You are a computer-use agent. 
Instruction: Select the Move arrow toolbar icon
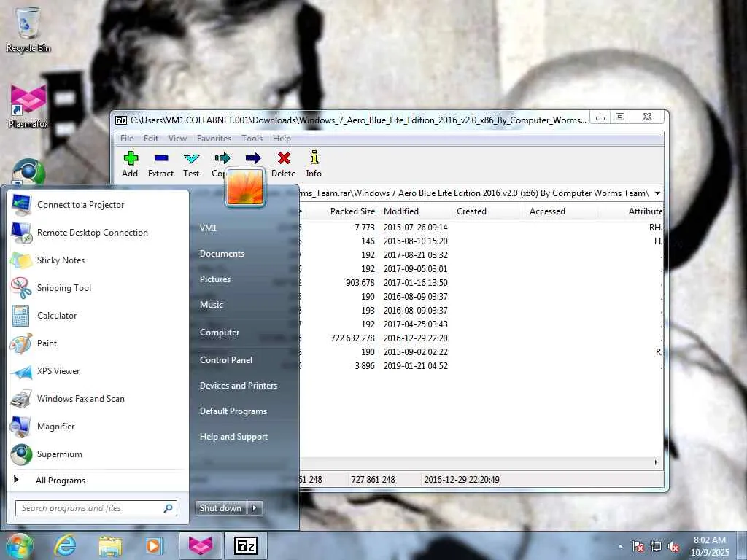tap(253, 158)
